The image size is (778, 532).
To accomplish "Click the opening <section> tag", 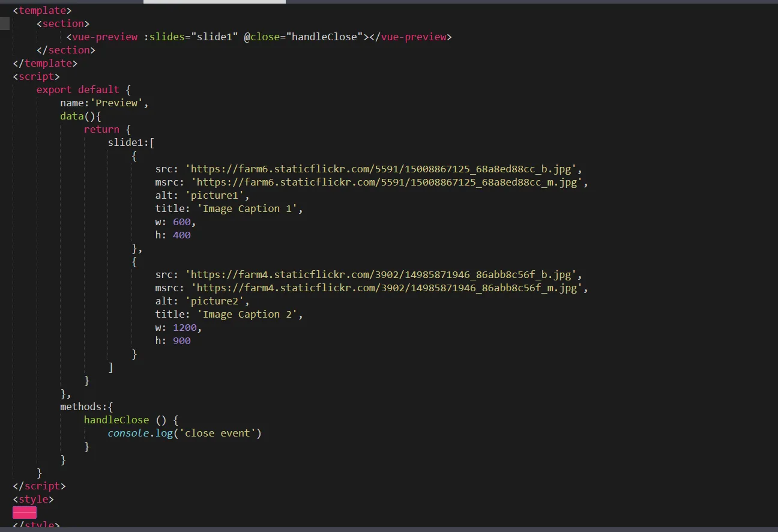I will coord(63,23).
